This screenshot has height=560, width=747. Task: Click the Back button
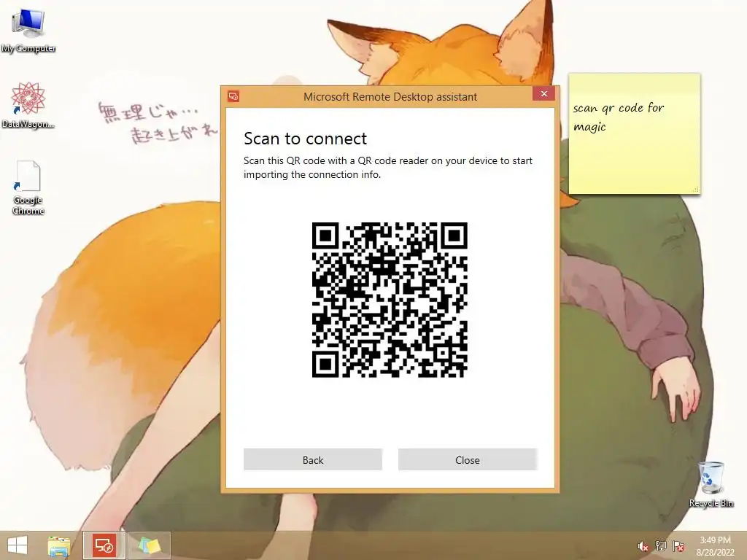[312, 459]
